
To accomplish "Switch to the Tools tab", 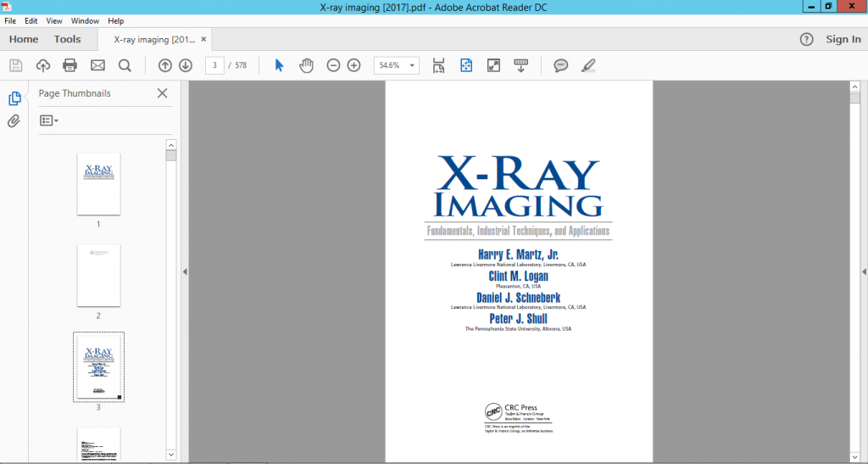I will click(68, 39).
